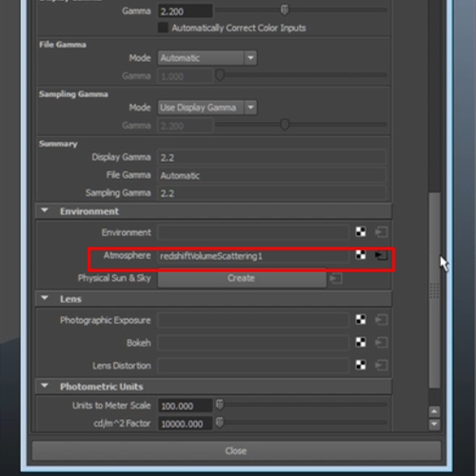
Task: Click the scrollbar up arrow button
Action: click(x=434, y=411)
